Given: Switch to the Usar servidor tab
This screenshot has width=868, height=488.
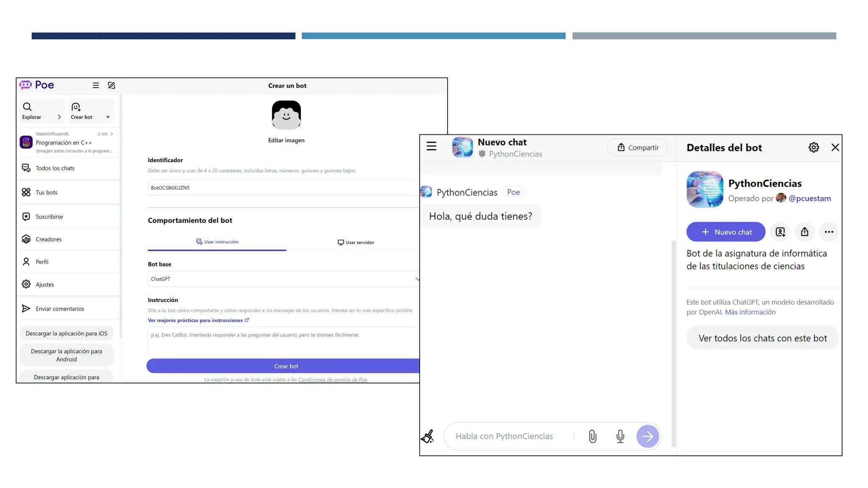Looking at the screenshot, I should 356,242.
